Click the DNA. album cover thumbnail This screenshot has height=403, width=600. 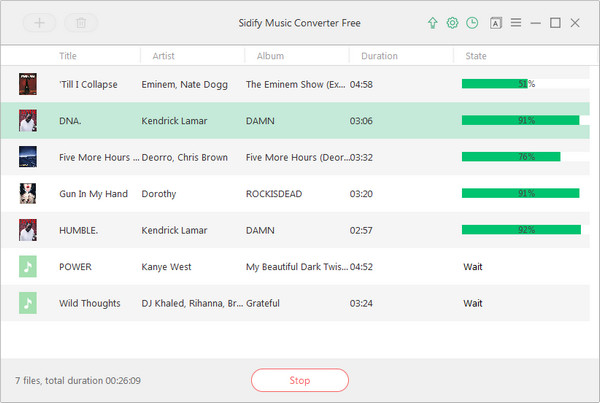pyautogui.click(x=28, y=121)
